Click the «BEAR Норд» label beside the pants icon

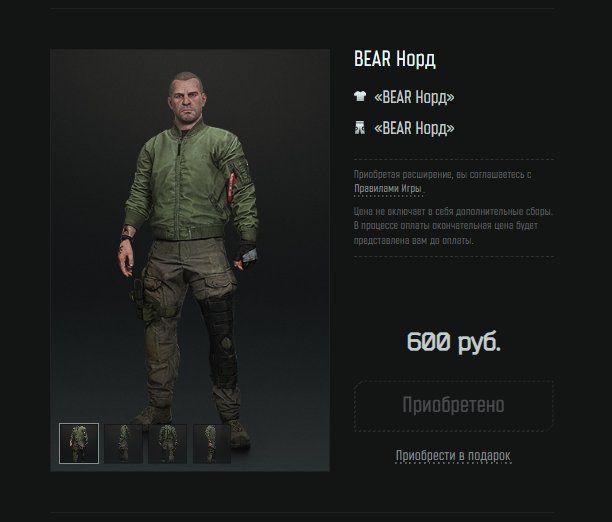(x=414, y=128)
